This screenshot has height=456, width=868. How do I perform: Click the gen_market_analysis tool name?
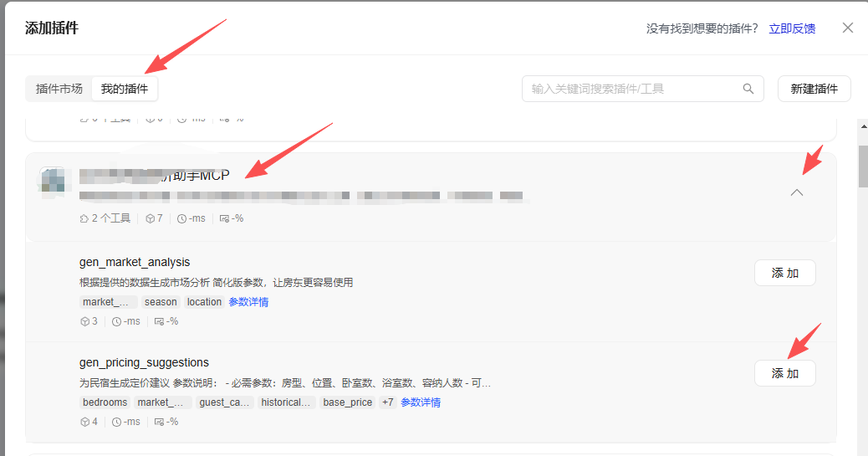tap(135, 262)
